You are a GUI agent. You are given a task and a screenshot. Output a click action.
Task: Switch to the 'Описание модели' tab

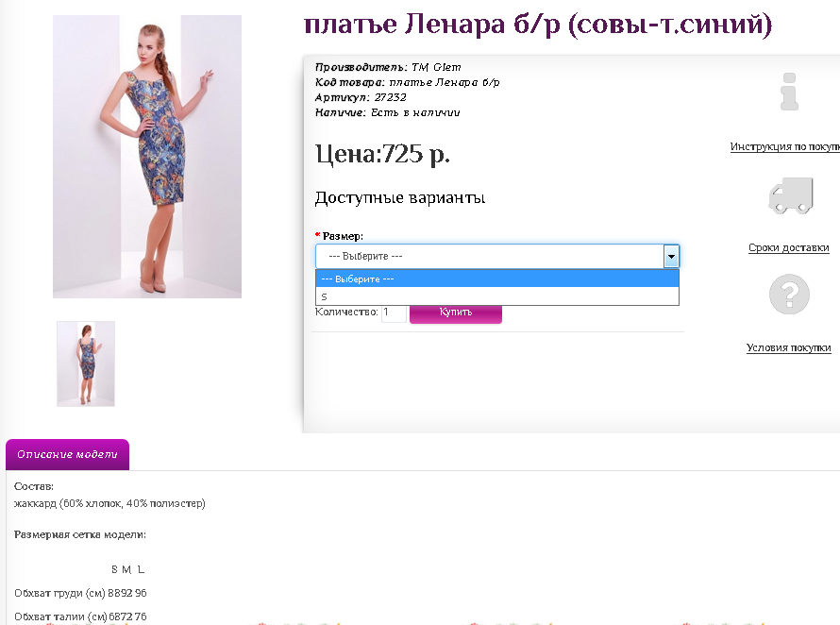[x=68, y=454]
